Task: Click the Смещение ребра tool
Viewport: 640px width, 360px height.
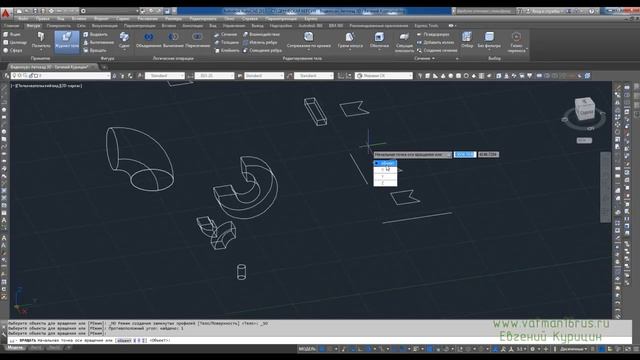Action: tap(262, 51)
